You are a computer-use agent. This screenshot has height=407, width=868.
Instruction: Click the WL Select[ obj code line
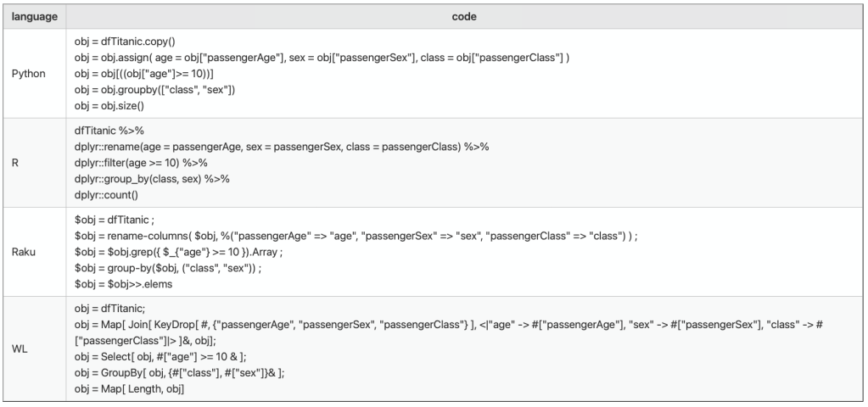click(x=160, y=357)
